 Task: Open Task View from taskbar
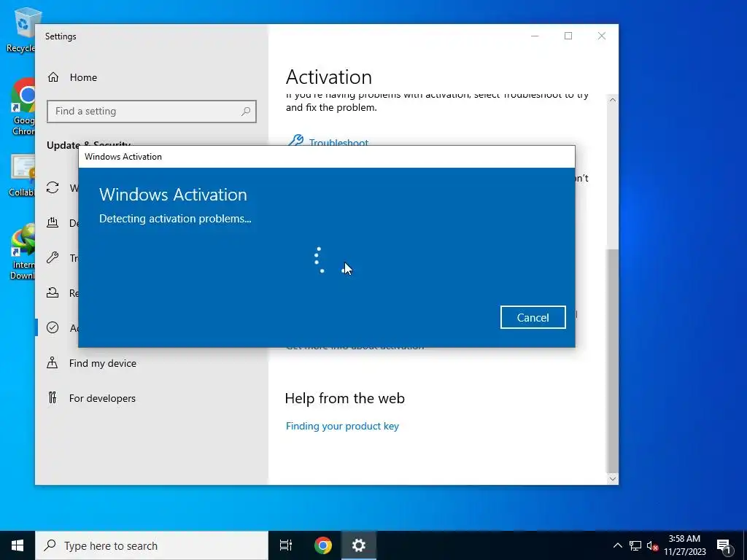pyautogui.click(x=286, y=545)
